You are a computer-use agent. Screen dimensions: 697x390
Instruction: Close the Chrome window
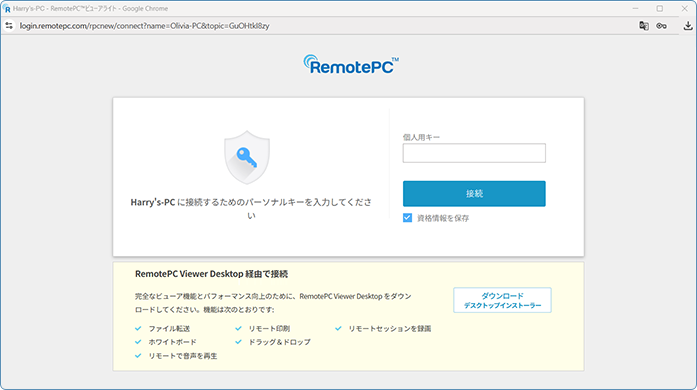[685, 8]
